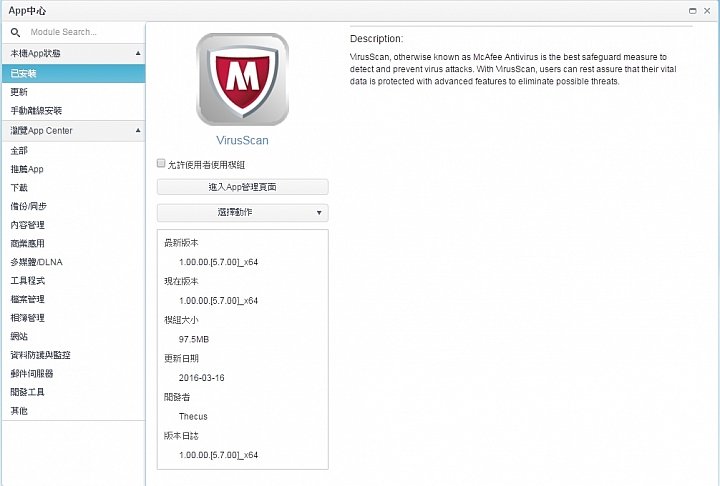Open the 郵件伺服器 category
The image size is (720, 486).
click(x=73, y=374)
